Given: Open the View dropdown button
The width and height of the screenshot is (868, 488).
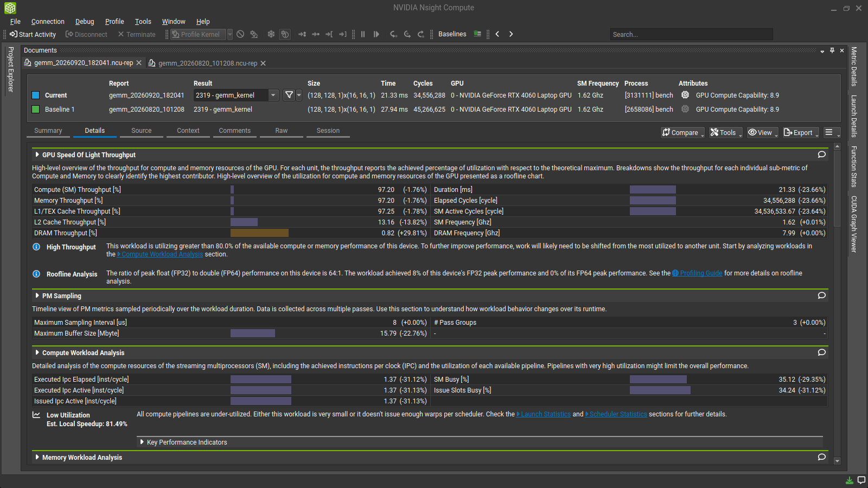Looking at the screenshot, I should (x=762, y=132).
